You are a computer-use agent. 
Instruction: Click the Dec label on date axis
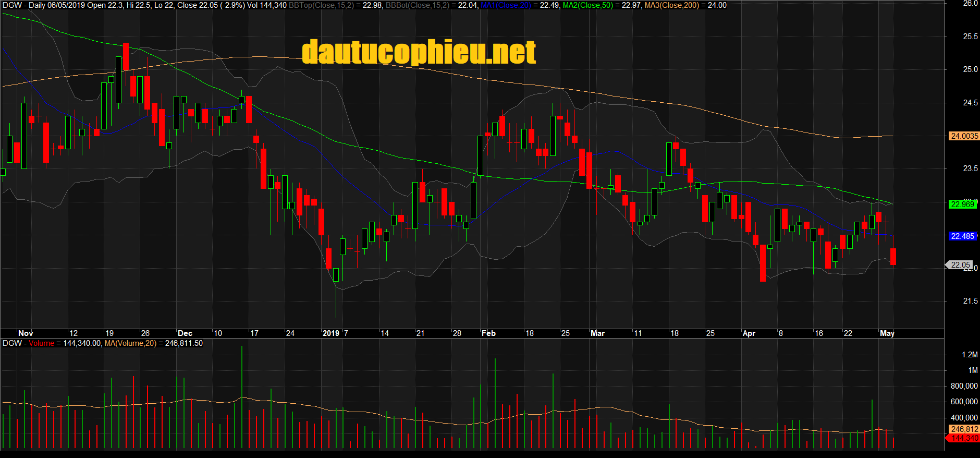(185, 333)
